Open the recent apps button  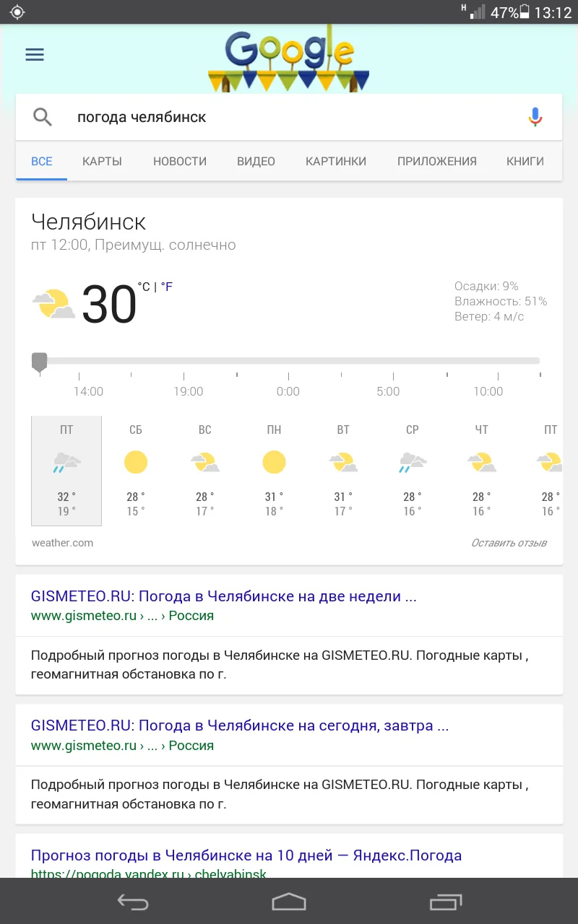(446, 902)
